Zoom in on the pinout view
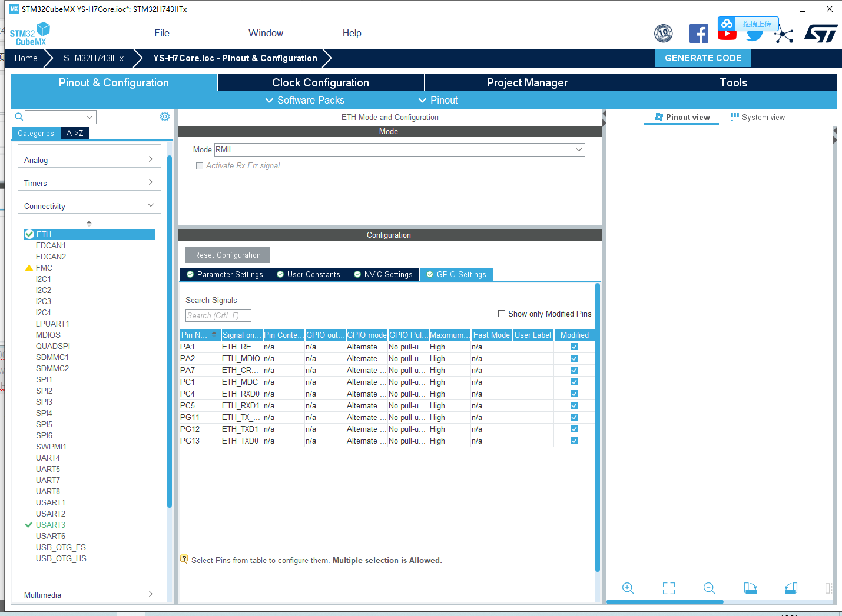Image resolution: width=842 pixels, height=616 pixels. 628,588
